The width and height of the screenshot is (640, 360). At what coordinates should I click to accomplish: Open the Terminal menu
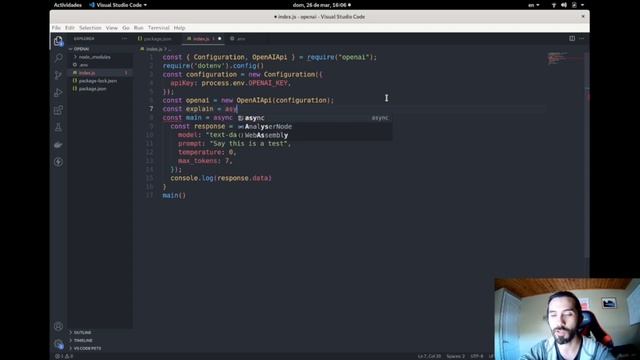point(158,28)
